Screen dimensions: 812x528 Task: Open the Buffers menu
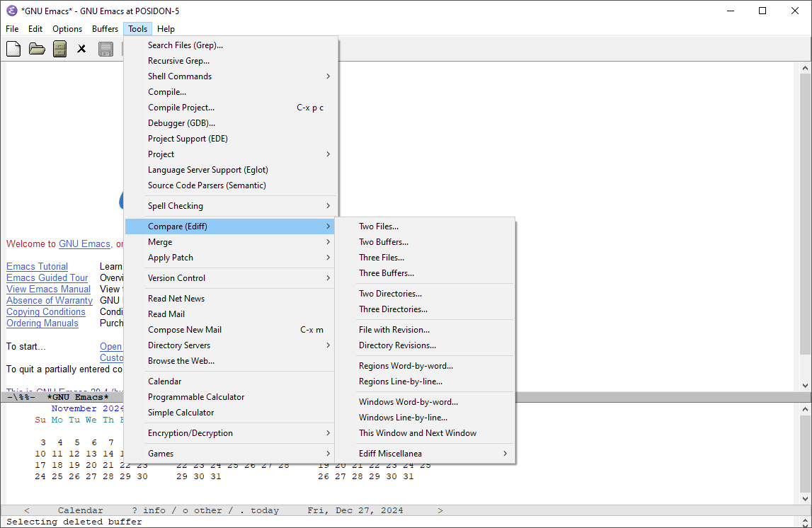point(105,29)
